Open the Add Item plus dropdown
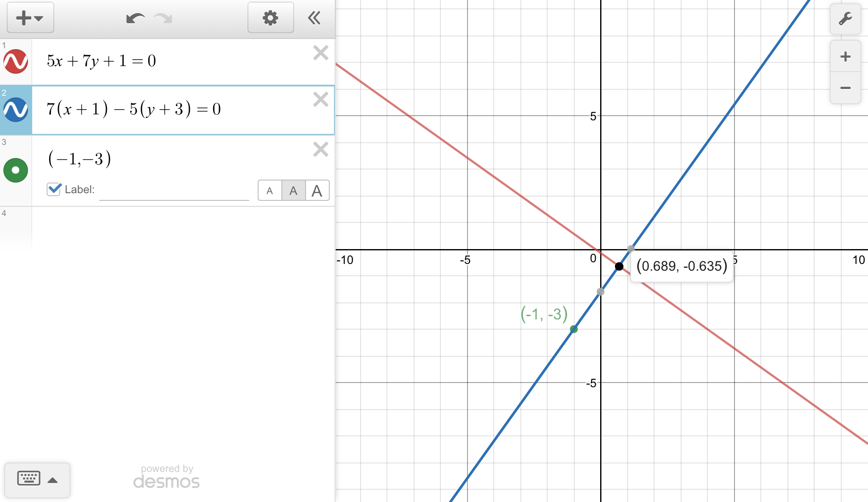This screenshot has height=502, width=868. [30, 18]
